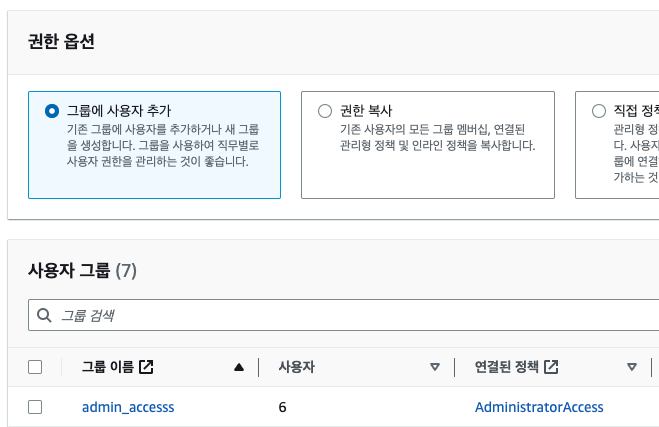Select the 그룹에 사용자 추가 radio button
The height and width of the screenshot is (427, 659).
pos(52,111)
